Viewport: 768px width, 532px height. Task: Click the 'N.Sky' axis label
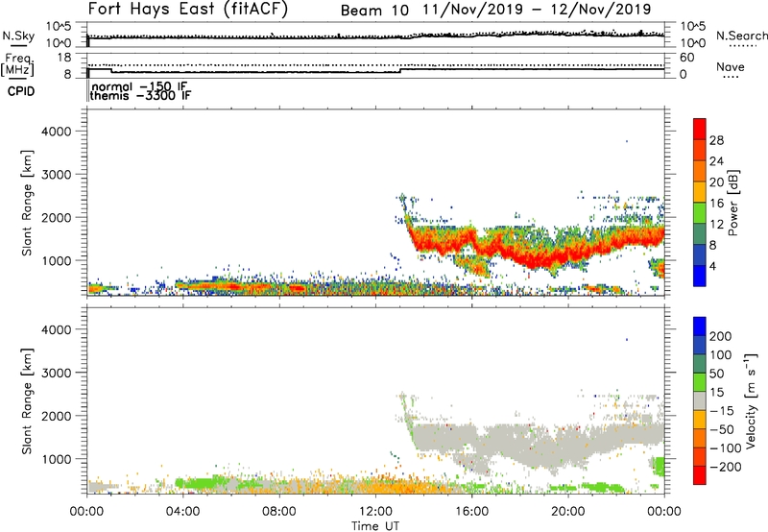pyautogui.click(x=18, y=36)
